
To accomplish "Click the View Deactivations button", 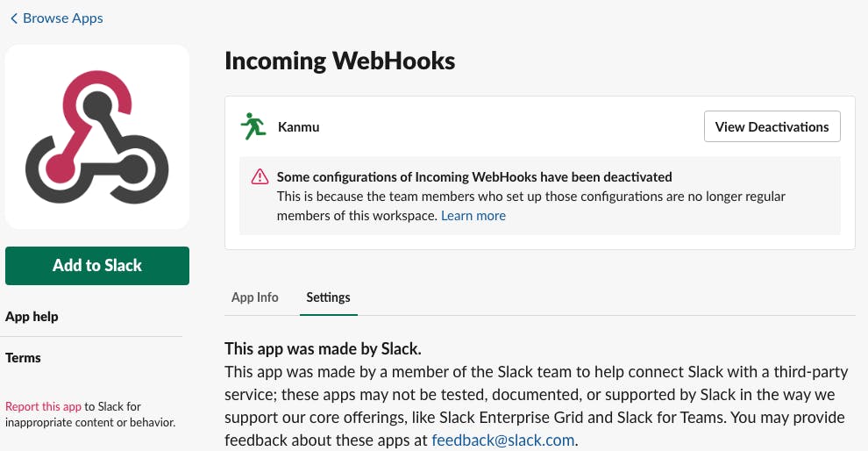I will click(772, 126).
